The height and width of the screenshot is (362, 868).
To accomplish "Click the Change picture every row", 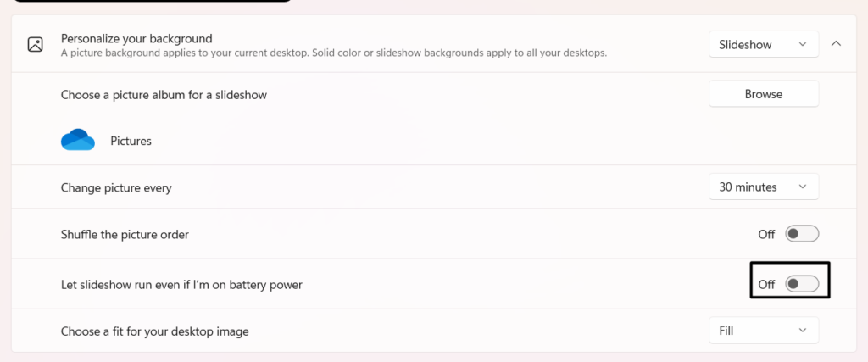I will tap(434, 187).
